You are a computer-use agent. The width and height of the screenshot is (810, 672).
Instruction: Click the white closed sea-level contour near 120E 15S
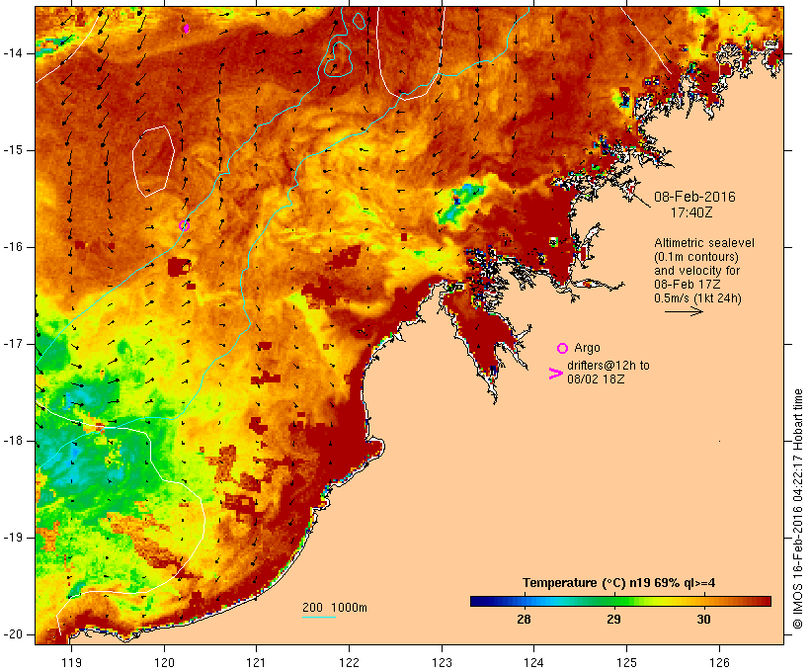153,161
